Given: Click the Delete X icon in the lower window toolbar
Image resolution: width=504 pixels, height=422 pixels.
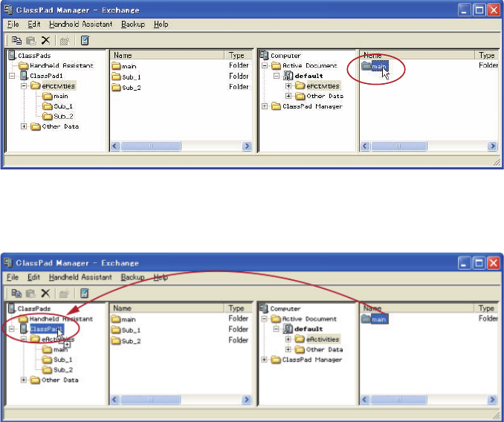Looking at the screenshot, I should coord(45,293).
